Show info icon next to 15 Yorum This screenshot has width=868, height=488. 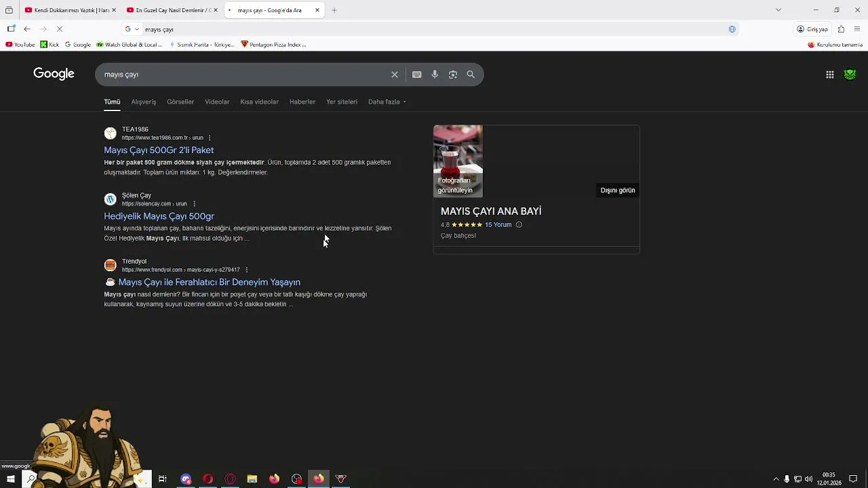[x=519, y=225]
